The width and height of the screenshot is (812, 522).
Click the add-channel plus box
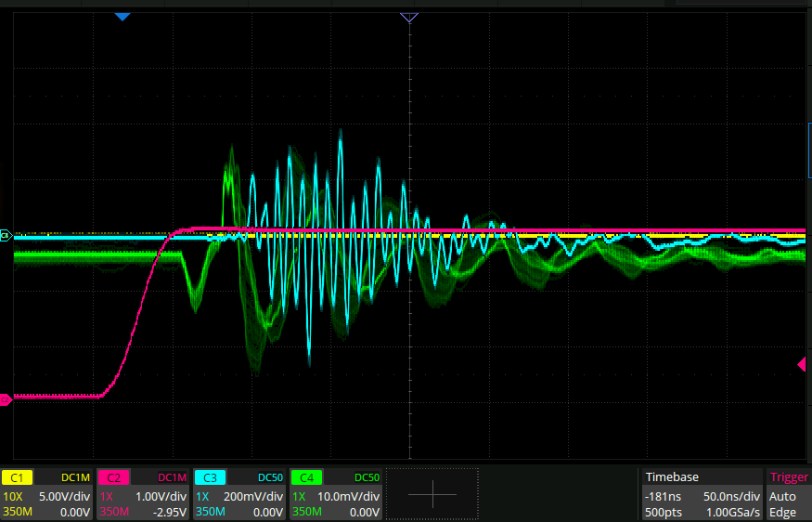(x=432, y=494)
